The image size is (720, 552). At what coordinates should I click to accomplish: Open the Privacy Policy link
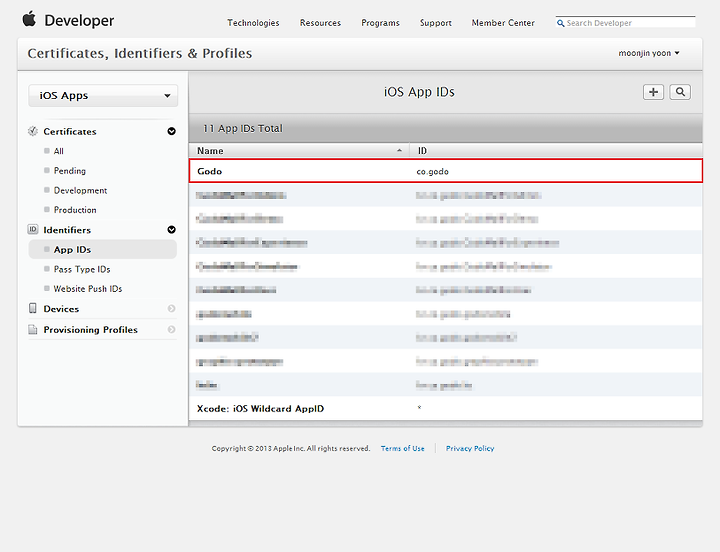[470, 448]
